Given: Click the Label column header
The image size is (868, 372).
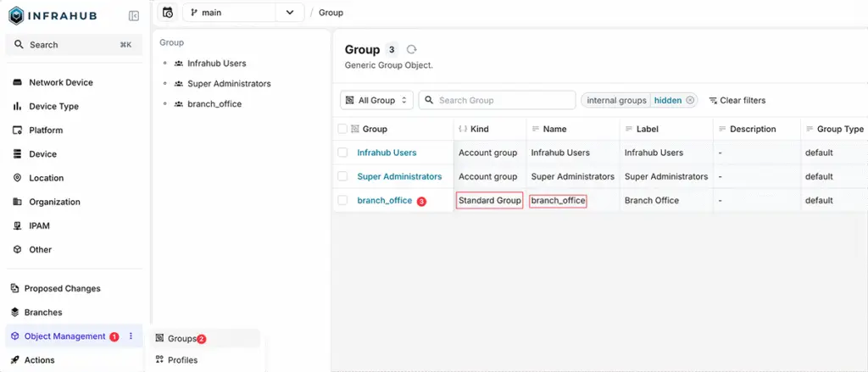Looking at the screenshot, I should pyautogui.click(x=666, y=129).
